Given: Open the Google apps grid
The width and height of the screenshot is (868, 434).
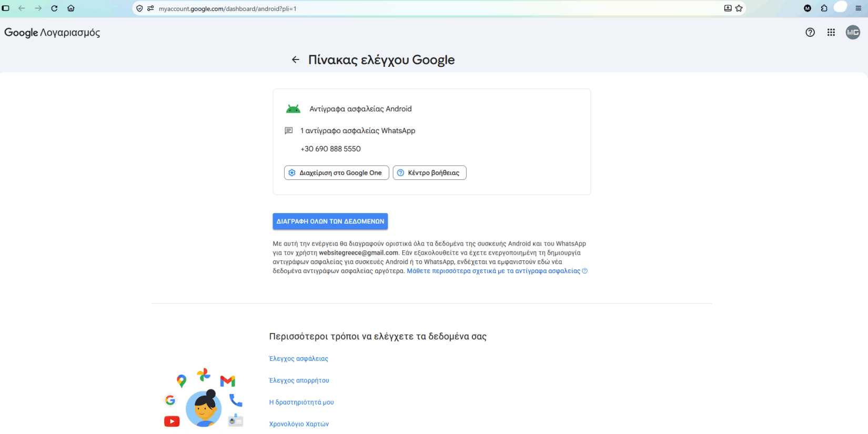Looking at the screenshot, I should [x=831, y=33].
